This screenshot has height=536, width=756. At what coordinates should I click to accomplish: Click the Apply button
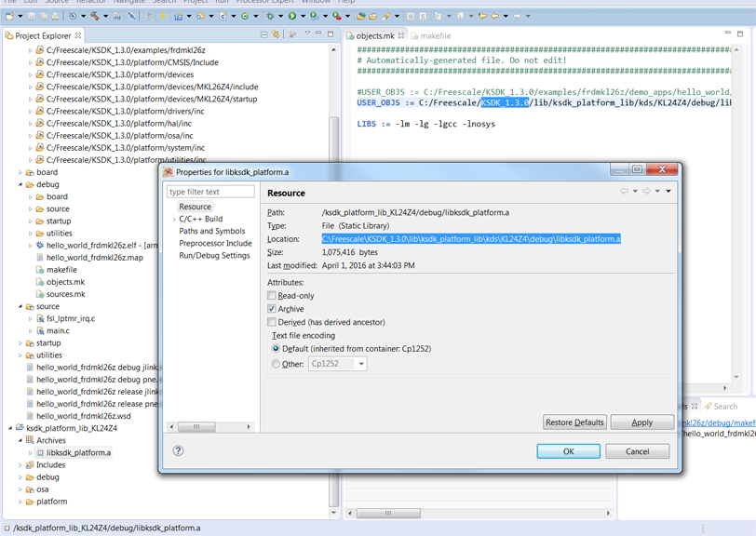(642, 422)
